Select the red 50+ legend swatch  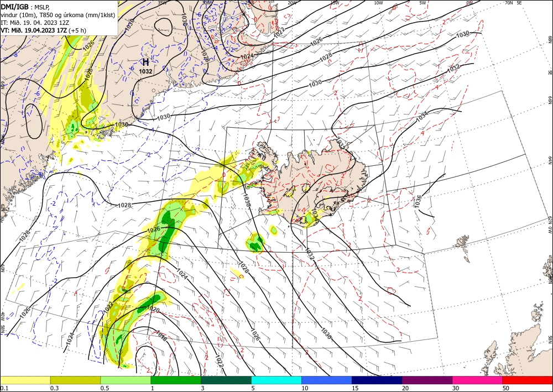[528, 380]
